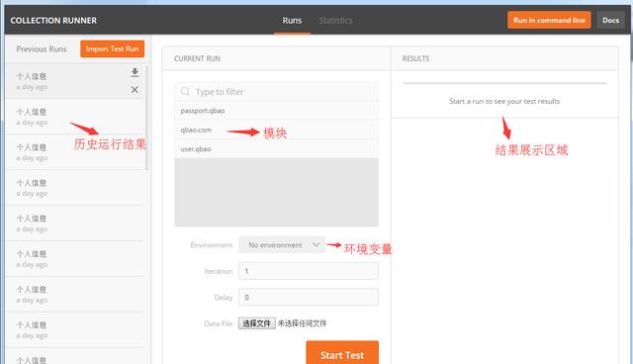The width and height of the screenshot is (633, 364).
Task: Open the Docs button
Action: tap(610, 20)
